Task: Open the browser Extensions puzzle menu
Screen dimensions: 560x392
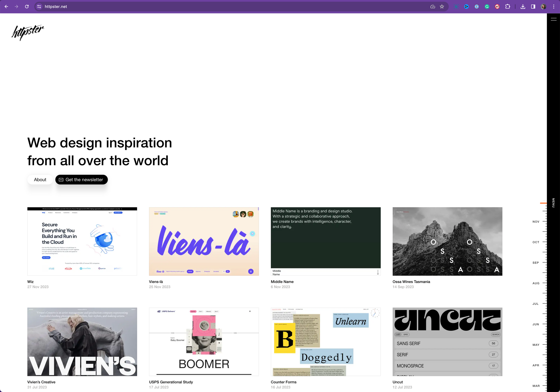Action: click(x=508, y=7)
